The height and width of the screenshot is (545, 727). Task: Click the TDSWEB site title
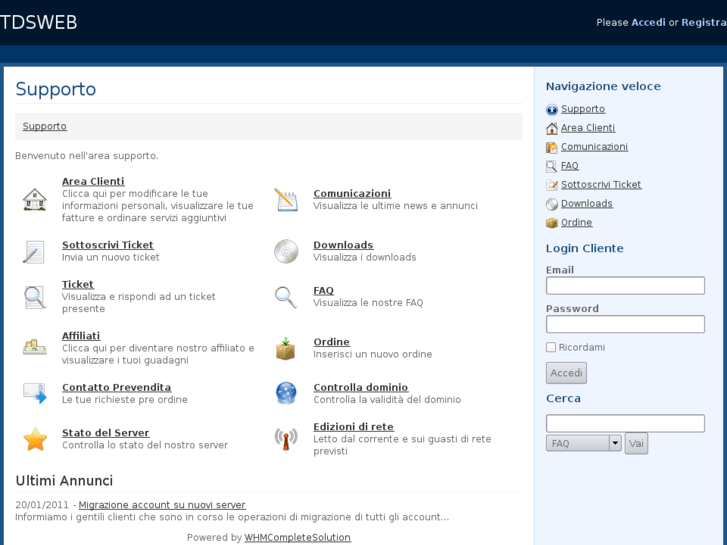point(38,22)
